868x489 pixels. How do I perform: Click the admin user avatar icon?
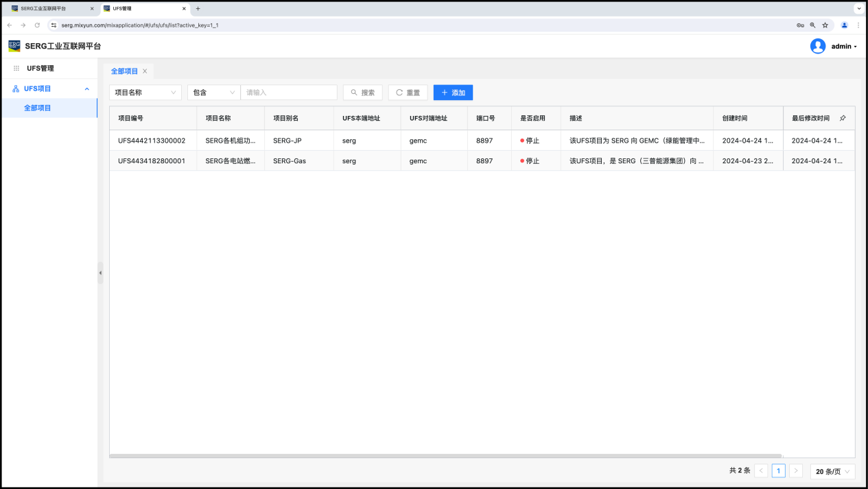coord(817,46)
